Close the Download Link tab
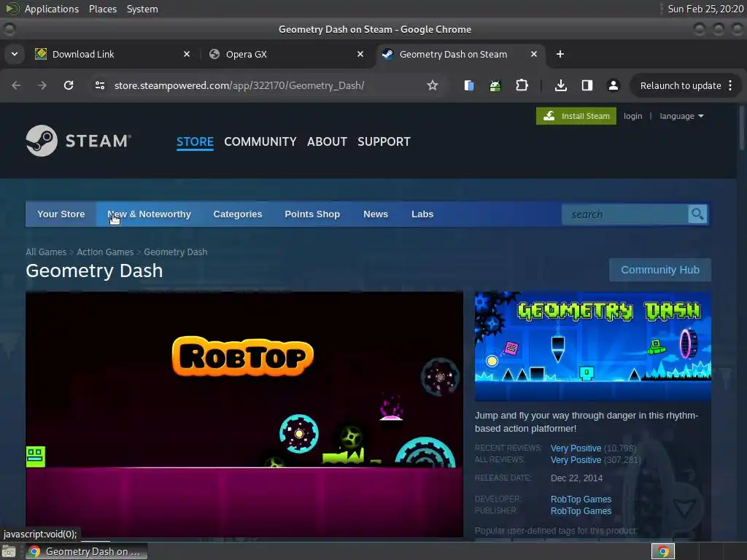Screen dimensions: 747x560 coord(187,54)
